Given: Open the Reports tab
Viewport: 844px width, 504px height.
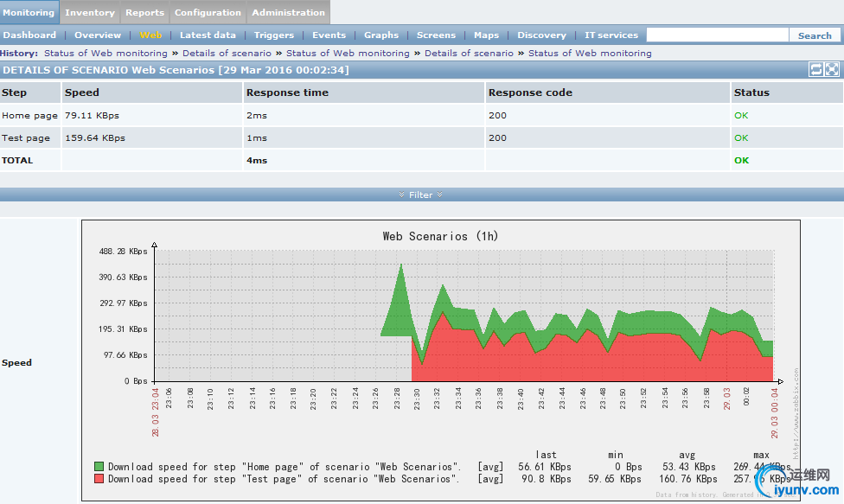Looking at the screenshot, I should [144, 12].
